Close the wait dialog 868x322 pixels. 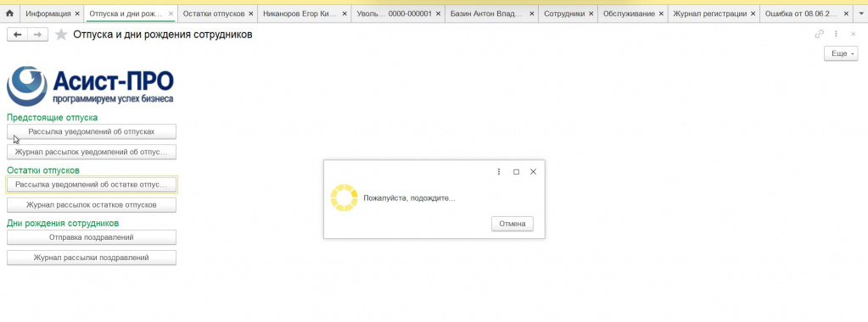point(533,172)
